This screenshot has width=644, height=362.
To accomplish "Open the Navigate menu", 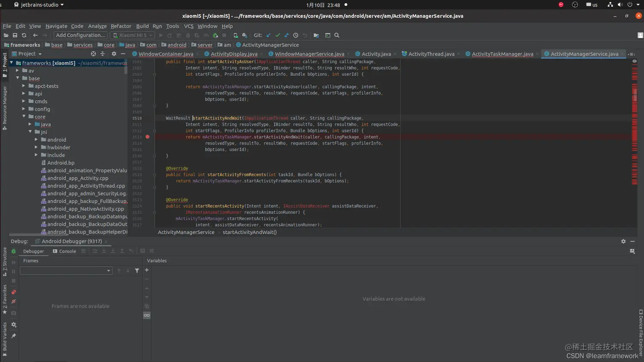I will pyautogui.click(x=56, y=26).
